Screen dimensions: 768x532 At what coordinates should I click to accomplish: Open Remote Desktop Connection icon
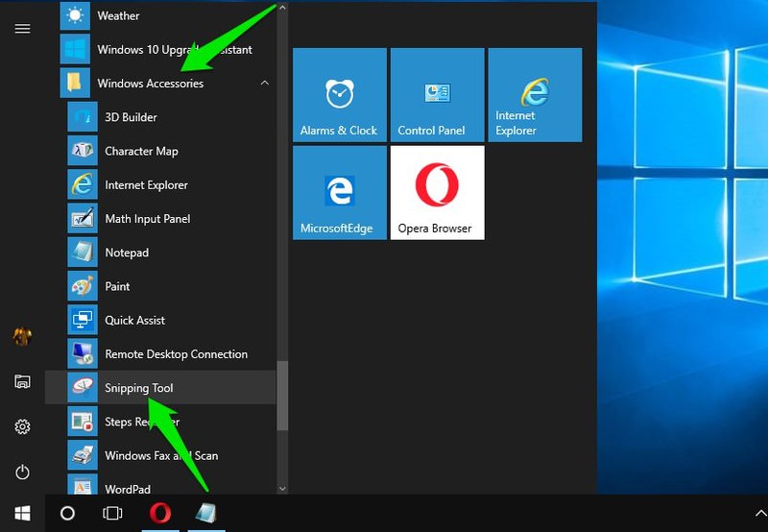click(83, 353)
